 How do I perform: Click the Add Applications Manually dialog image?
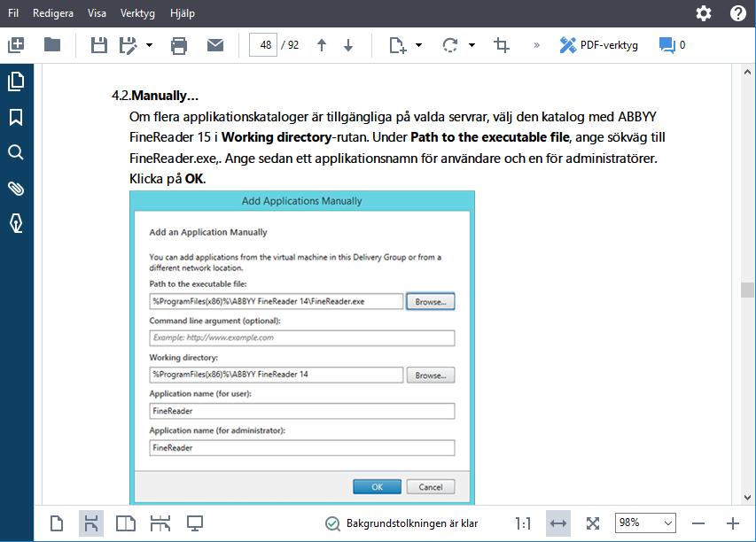[302, 347]
